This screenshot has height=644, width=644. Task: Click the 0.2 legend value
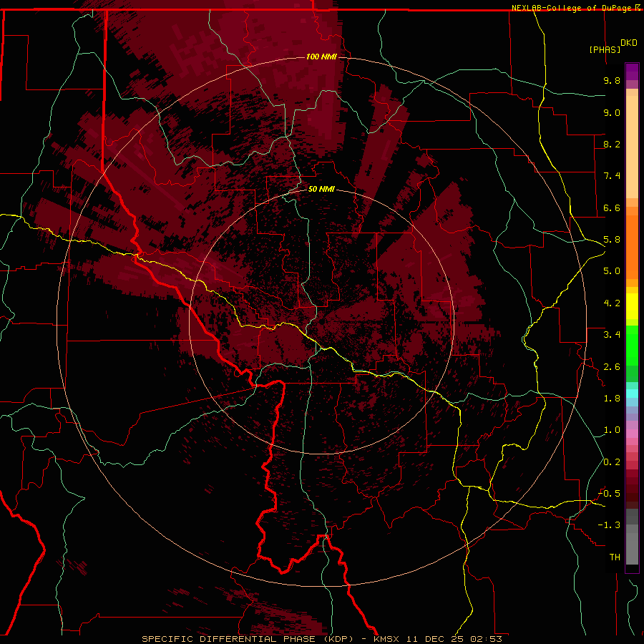(x=612, y=462)
